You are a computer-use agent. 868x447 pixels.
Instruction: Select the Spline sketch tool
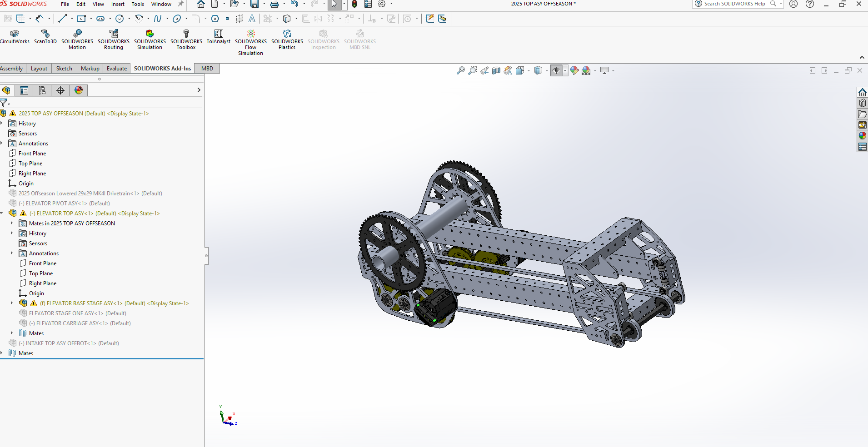(x=158, y=19)
